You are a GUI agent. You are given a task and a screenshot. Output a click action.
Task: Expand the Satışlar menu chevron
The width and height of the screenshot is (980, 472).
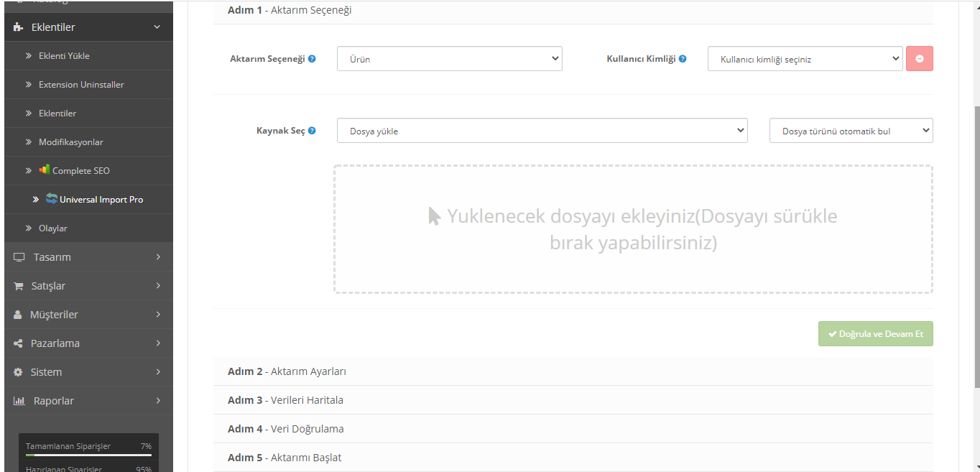[x=158, y=286]
